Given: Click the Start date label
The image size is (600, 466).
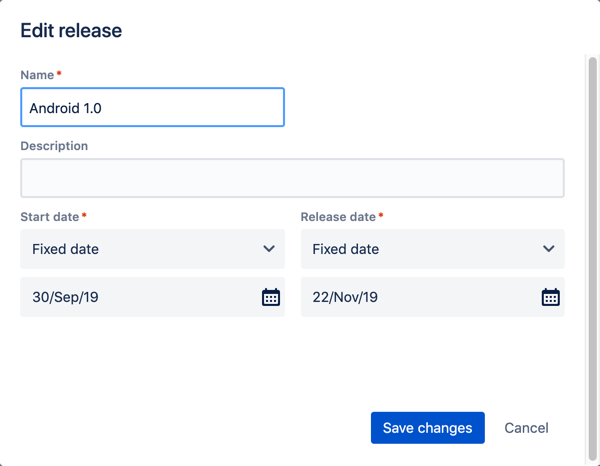Looking at the screenshot, I should (50, 217).
